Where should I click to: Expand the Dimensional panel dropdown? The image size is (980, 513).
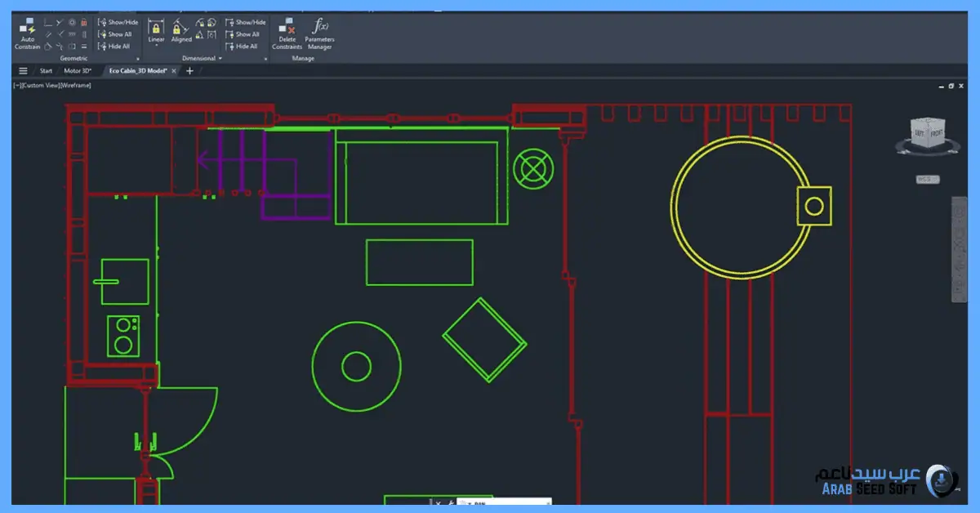(x=220, y=59)
